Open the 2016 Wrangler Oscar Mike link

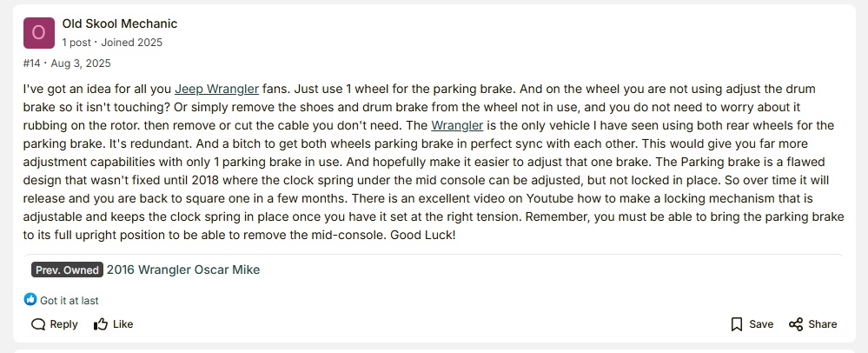click(183, 270)
